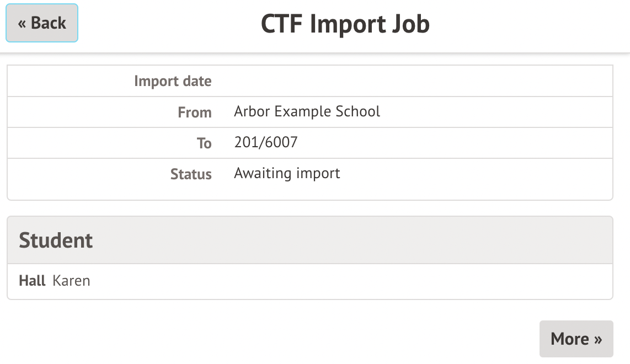Select the From field label
The image size is (630, 364).
[x=195, y=113]
